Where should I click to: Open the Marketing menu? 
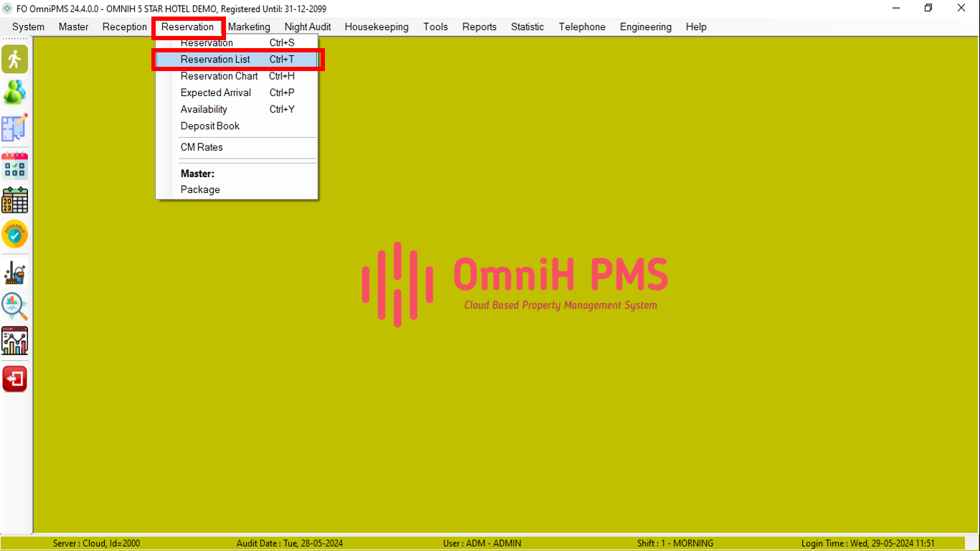[249, 27]
